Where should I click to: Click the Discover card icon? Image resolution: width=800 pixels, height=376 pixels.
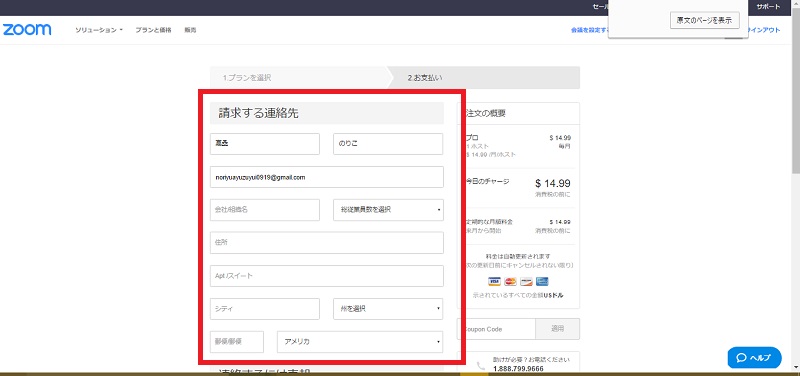click(527, 281)
